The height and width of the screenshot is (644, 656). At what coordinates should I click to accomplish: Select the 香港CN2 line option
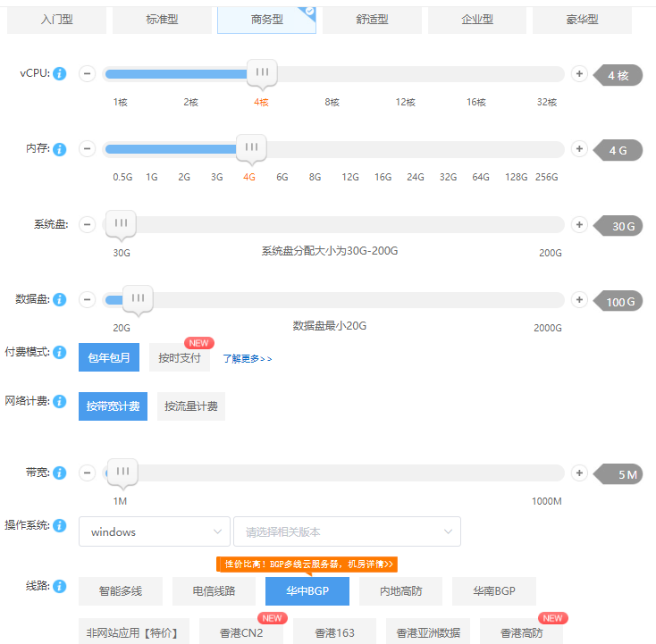240,633
